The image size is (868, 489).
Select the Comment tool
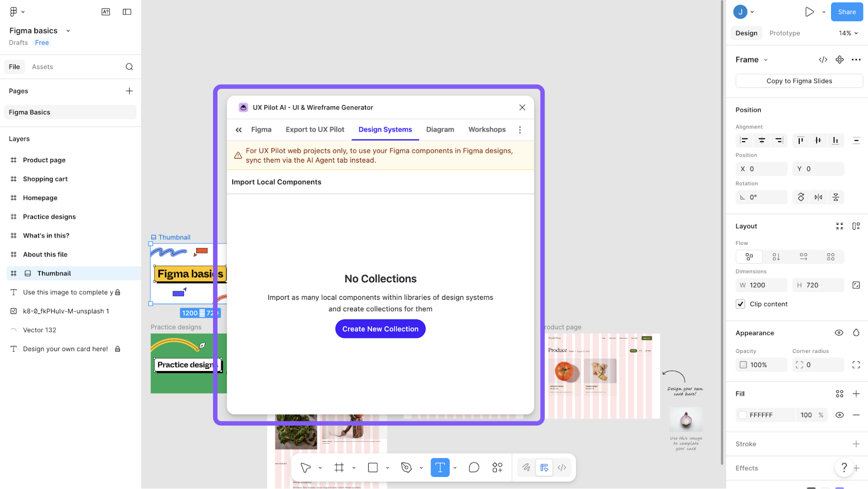point(474,468)
